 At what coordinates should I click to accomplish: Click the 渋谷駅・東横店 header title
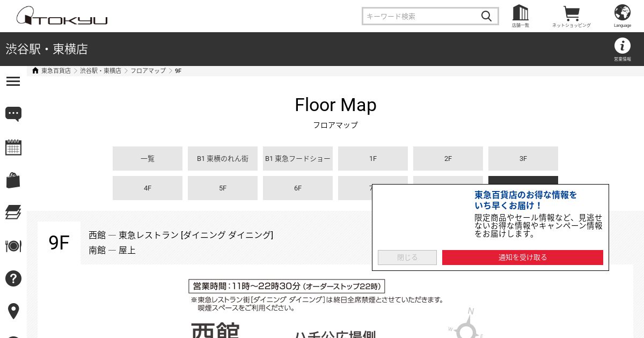pyautogui.click(x=47, y=49)
